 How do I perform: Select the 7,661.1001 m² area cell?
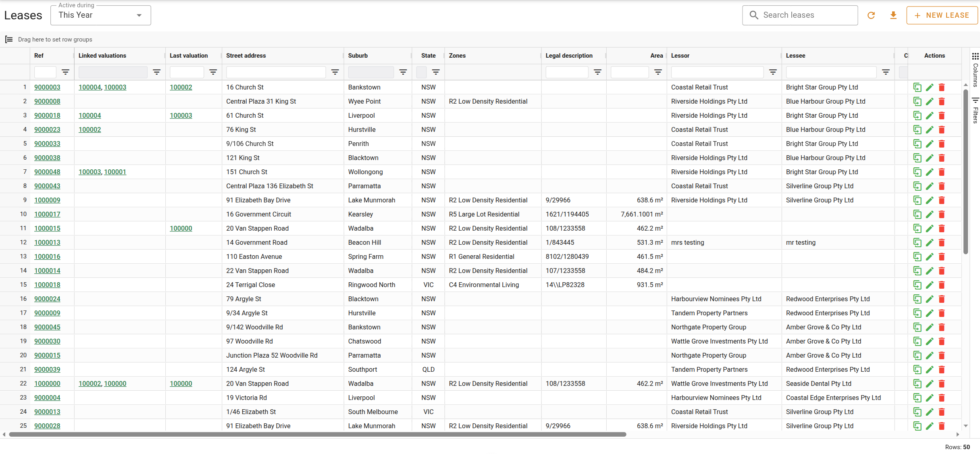click(x=636, y=214)
